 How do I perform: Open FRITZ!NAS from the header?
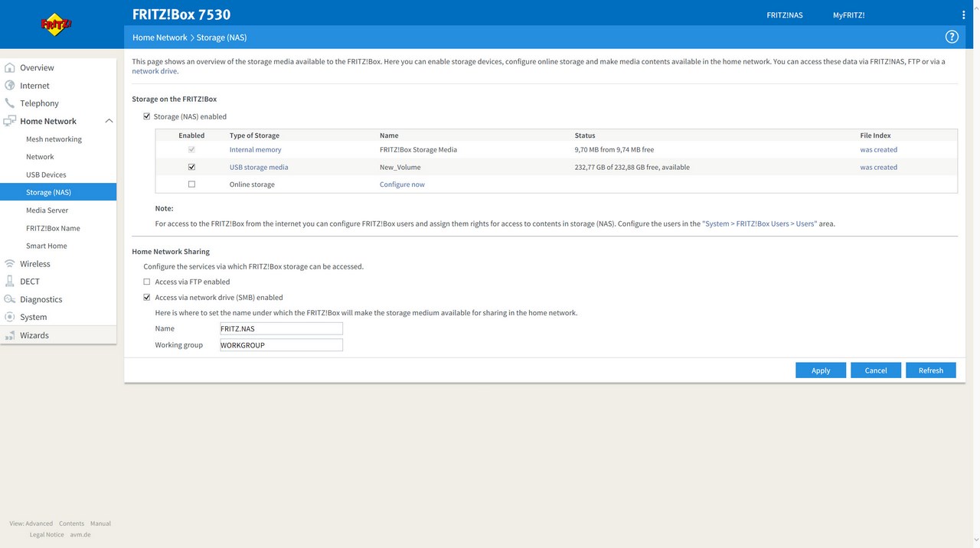pos(785,15)
